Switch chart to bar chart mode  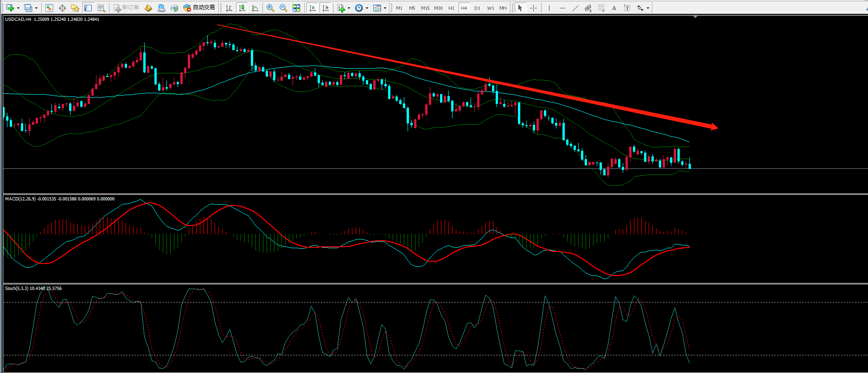pyautogui.click(x=229, y=8)
